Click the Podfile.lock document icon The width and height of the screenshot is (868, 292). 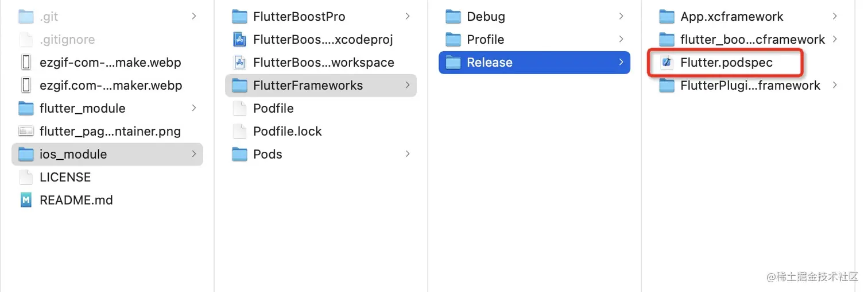point(239,132)
